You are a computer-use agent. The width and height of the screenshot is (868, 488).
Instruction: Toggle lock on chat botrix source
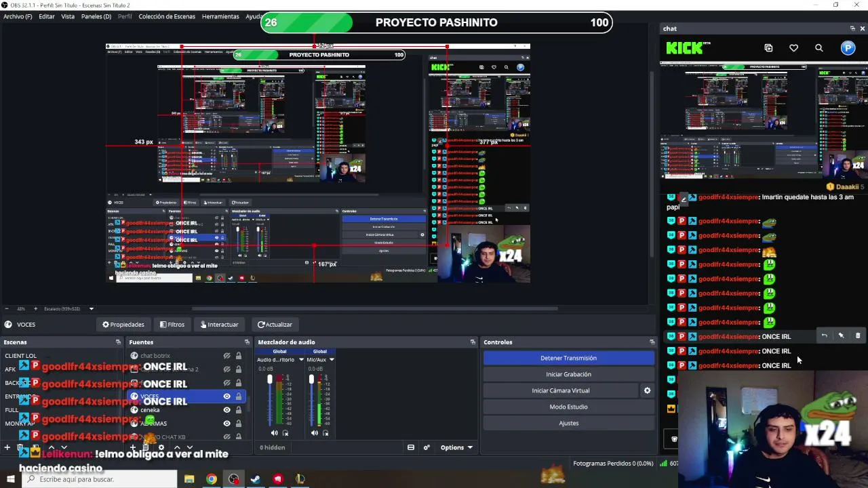tap(239, 356)
